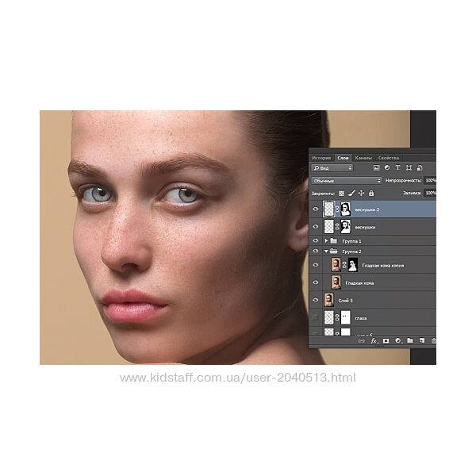
Task: Filter layers by smart objects icon
Action: pyautogui.click(x=420, y=167)
